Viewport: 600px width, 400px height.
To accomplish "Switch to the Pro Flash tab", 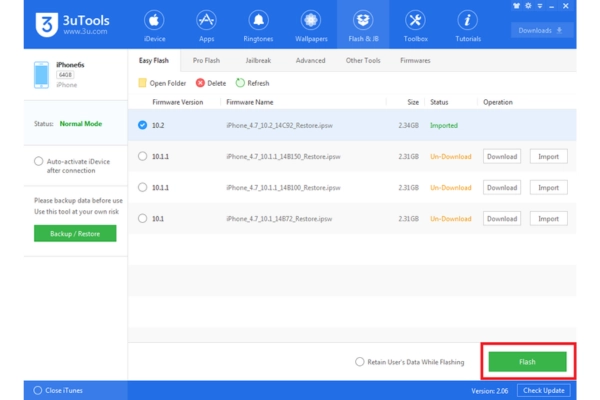I will [206, 61].
